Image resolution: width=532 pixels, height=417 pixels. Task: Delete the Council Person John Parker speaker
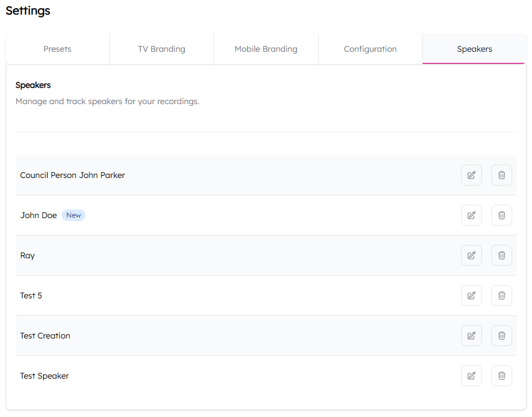coord(502,175)
